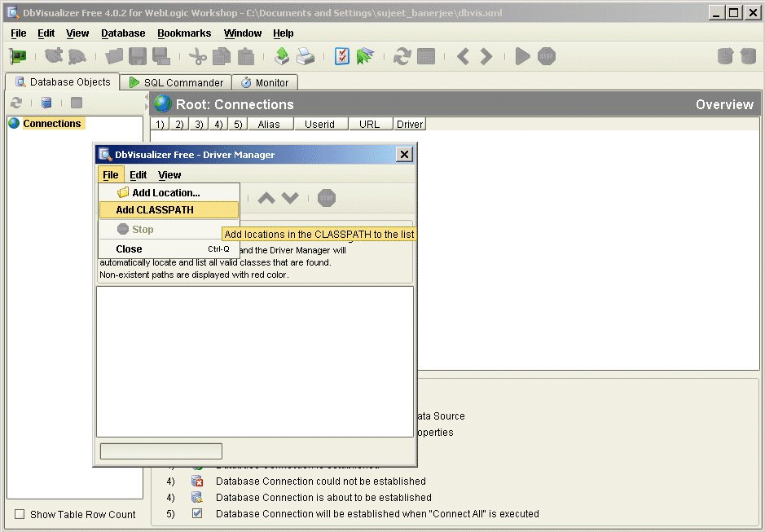Click the double floppy Save As icon
This screenshot has width=765, height=532.
[x=161, y=56]
